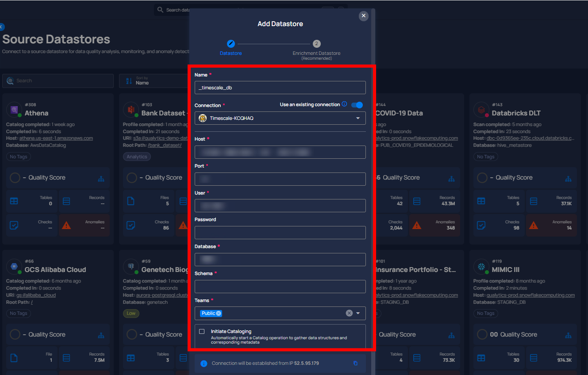
Task: Click the Tables icon on the Athena card
Action: [x=14, y=201]
